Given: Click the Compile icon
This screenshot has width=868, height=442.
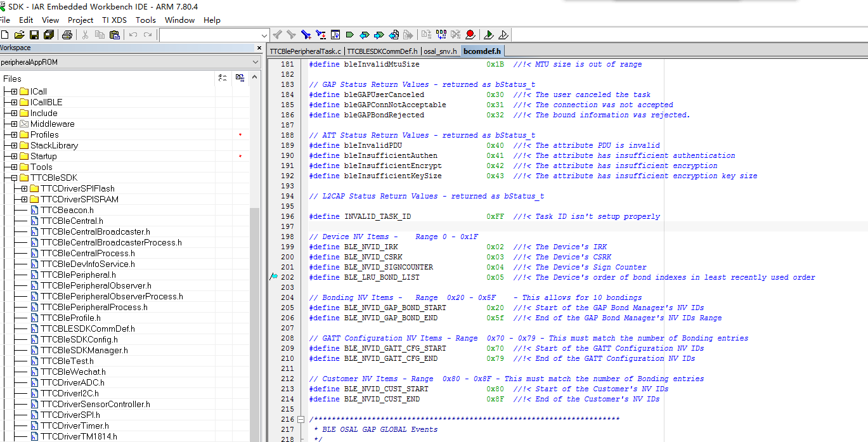Looking at the screenshot, I should [x=426, y=35].
